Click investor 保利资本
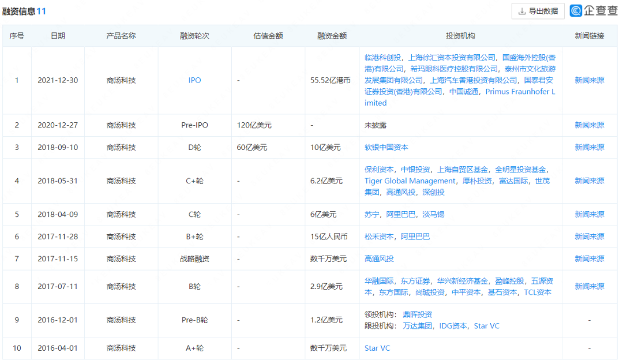The height and width of the screenshot is (364, 623). 379,170
